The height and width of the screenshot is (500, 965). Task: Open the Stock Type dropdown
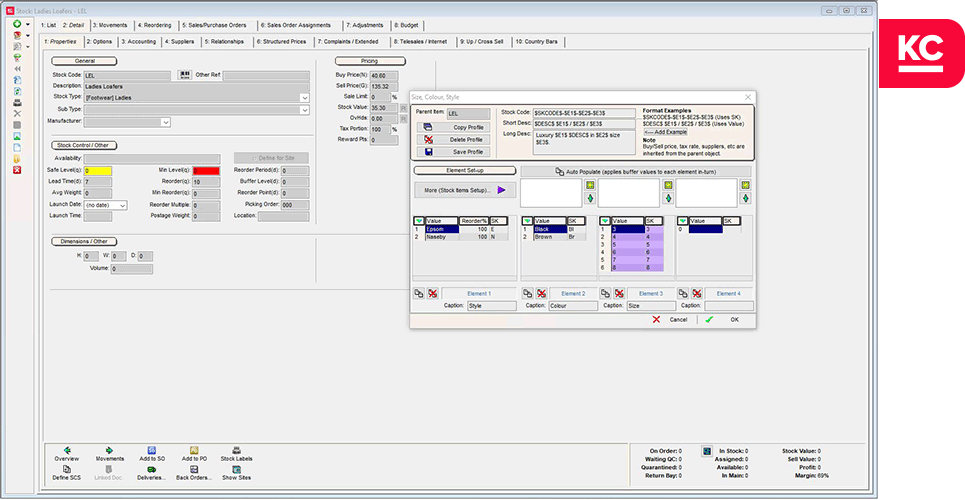tap(305, 97)
